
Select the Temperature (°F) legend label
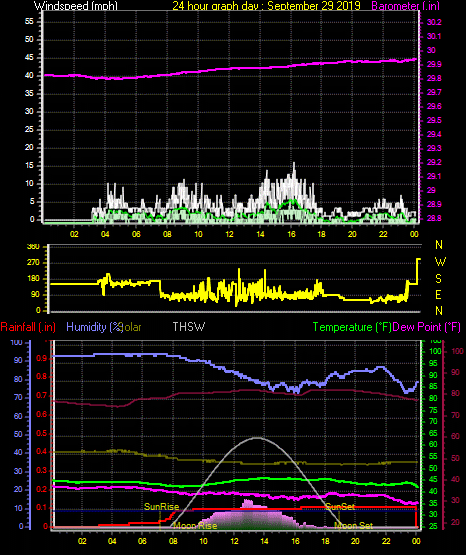point(352,327)
